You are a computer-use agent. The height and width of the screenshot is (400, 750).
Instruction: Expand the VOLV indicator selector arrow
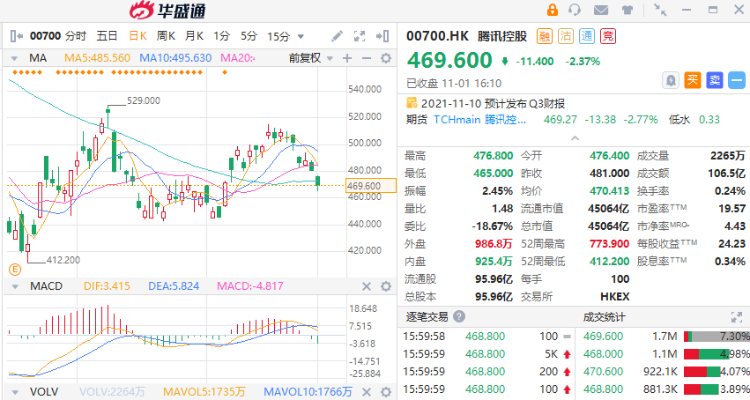click(15, 392)
